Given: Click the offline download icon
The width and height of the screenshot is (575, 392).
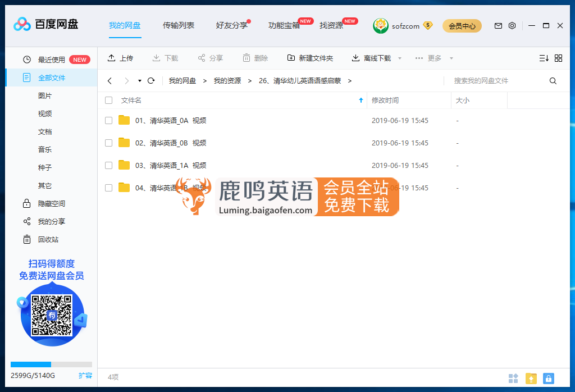Looking at the screenshot, I should coord(355,58).
